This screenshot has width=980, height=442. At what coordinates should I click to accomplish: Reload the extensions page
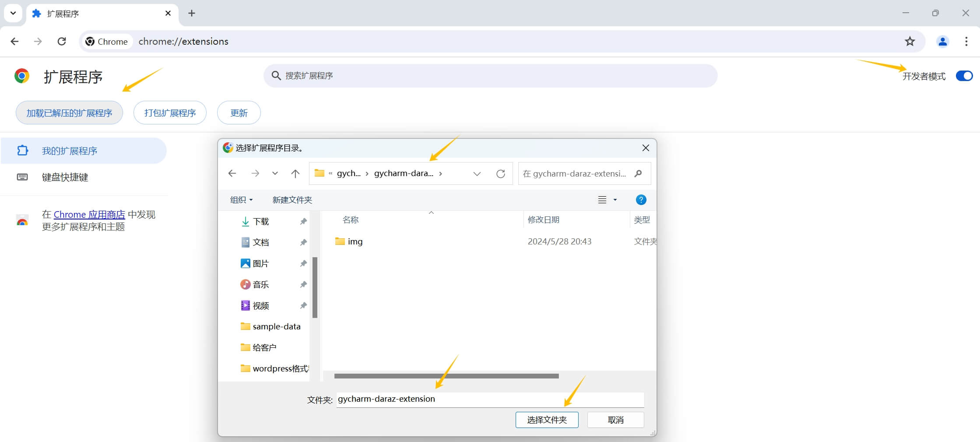tap(62, 42)
